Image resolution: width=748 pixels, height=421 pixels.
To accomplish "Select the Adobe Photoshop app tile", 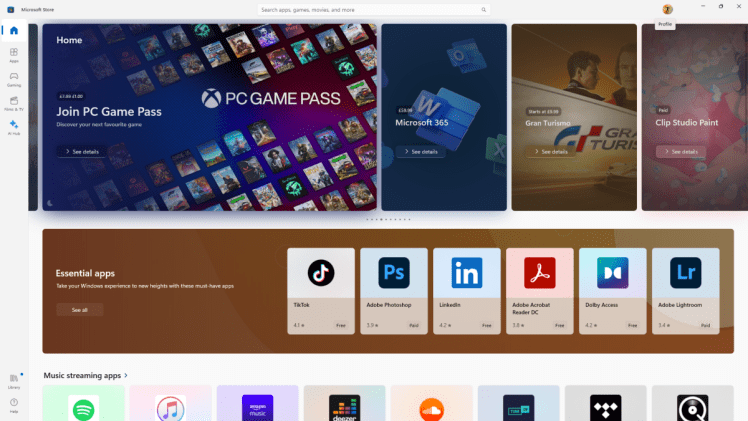I will point(394,290).
